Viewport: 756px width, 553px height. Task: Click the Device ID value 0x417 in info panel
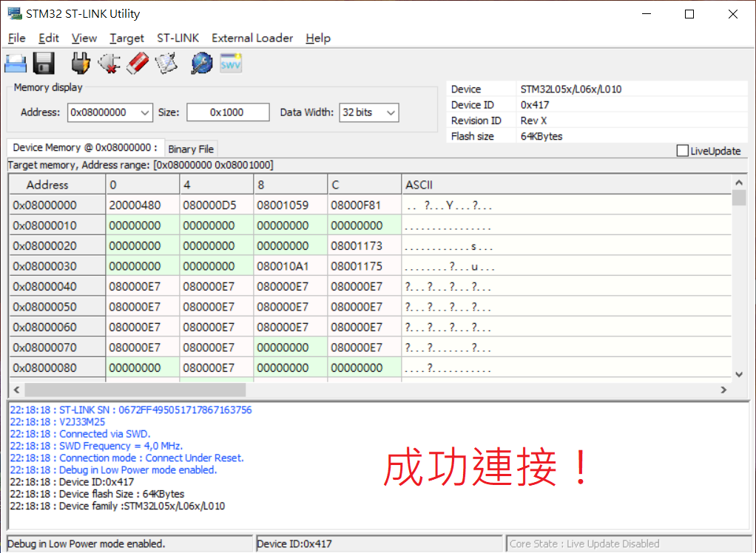coord(535,105)
